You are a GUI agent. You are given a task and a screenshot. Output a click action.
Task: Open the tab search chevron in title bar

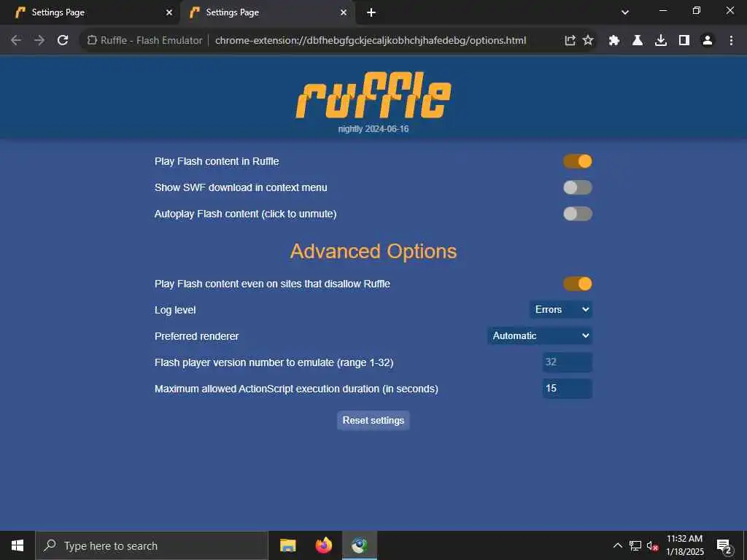[x=625, y=13]
